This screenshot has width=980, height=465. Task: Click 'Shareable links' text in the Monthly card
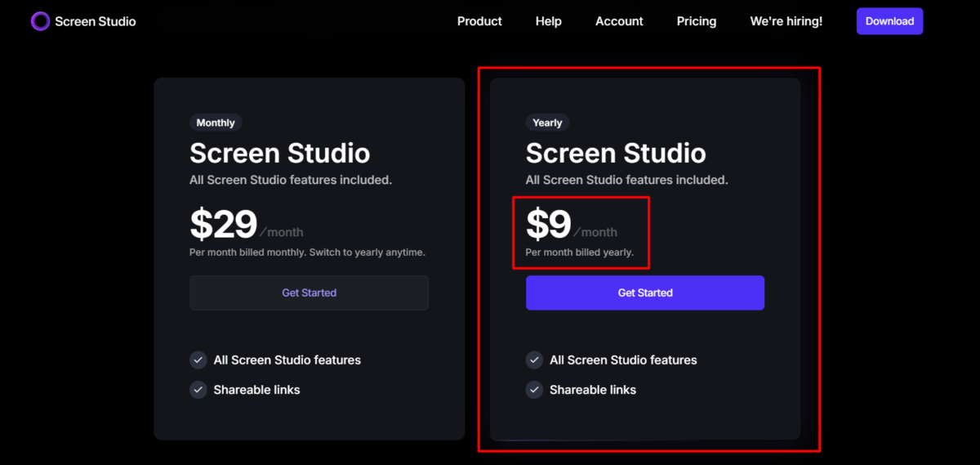pyautogui.click(x=256, y=390)
